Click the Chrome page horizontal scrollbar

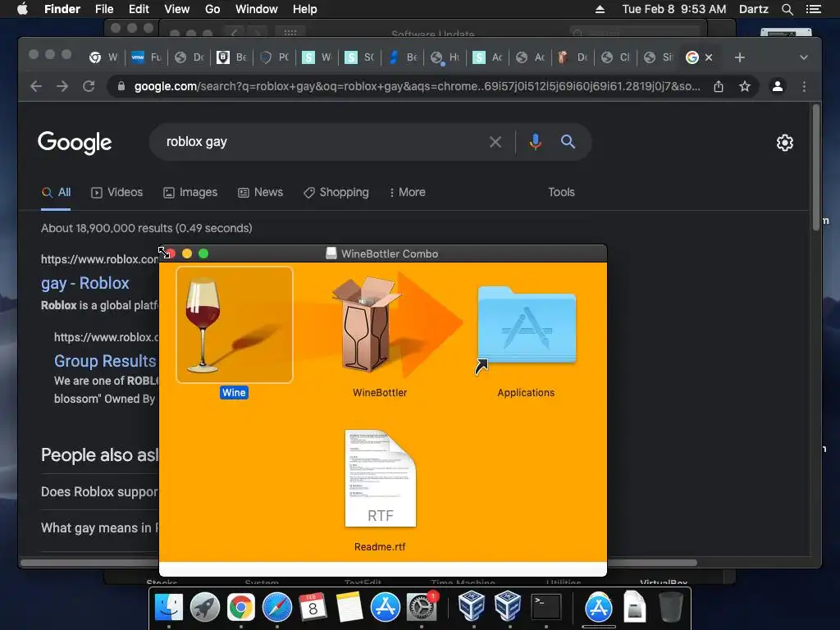point(359,563)
